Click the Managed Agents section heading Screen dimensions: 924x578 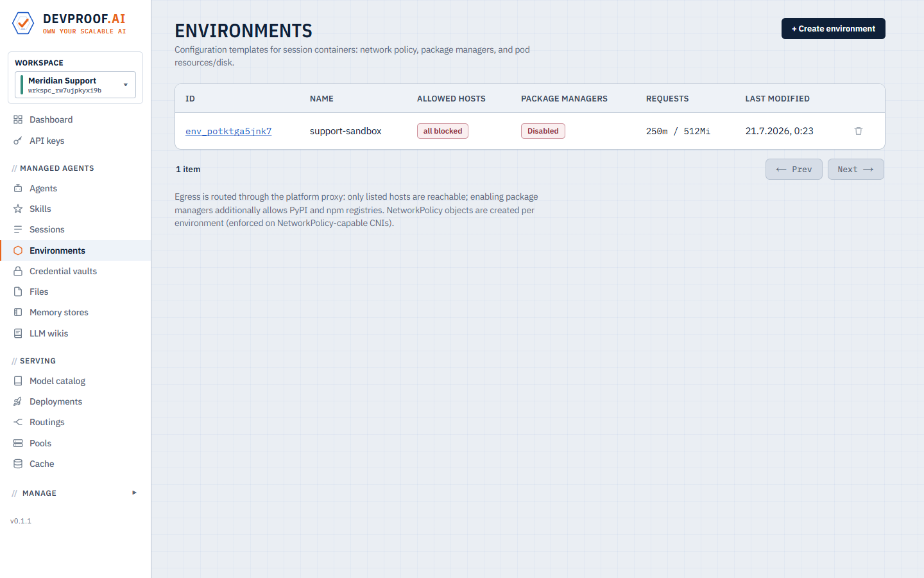[x=57, y=168]
